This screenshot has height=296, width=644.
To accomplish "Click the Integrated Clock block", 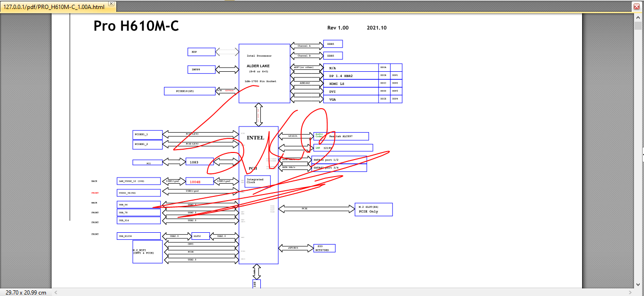I will 258,181.
